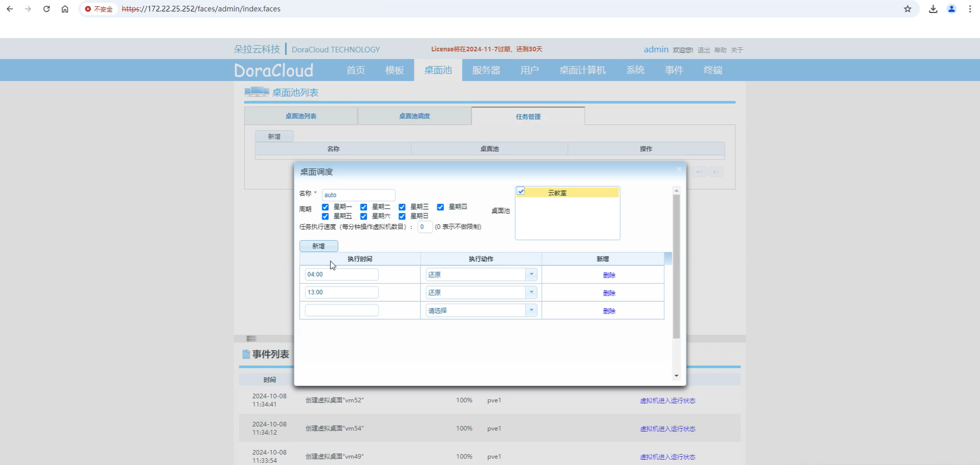Viewport: 980px width, 465px height.
Task: Open action dropdown for 13:00 row
Action: [x=531, y=292]
